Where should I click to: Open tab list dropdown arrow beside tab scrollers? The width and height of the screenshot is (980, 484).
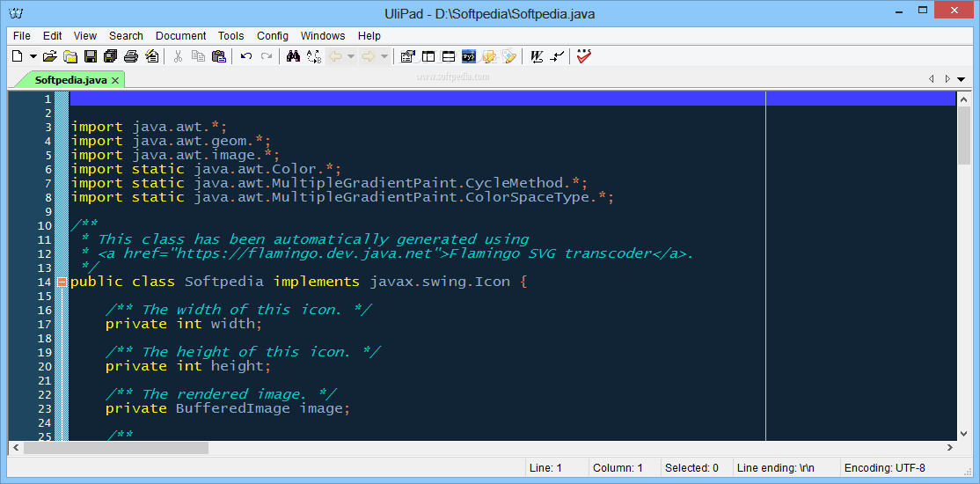962,79
